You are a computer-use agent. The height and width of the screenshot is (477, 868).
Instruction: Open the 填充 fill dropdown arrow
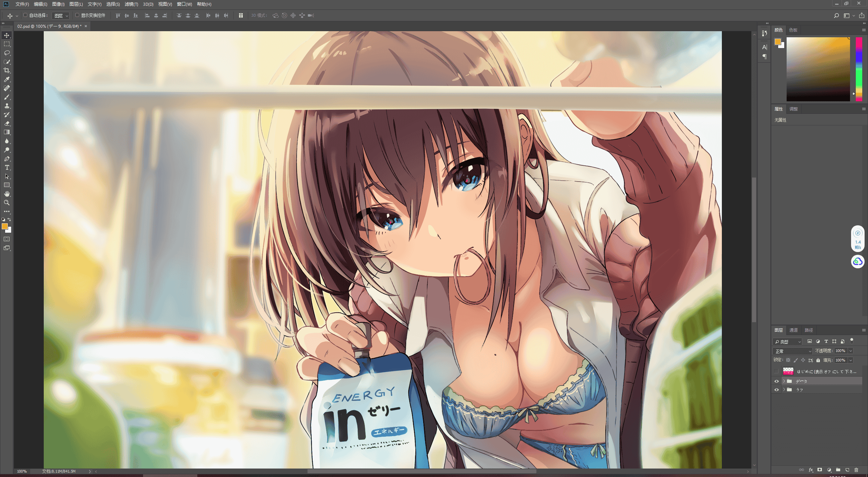click(x=850, y=360)
